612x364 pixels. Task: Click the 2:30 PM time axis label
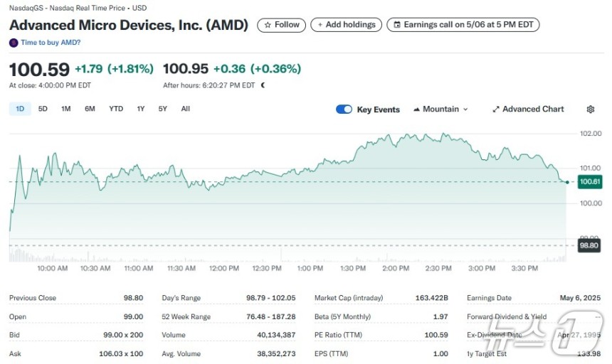438,269
